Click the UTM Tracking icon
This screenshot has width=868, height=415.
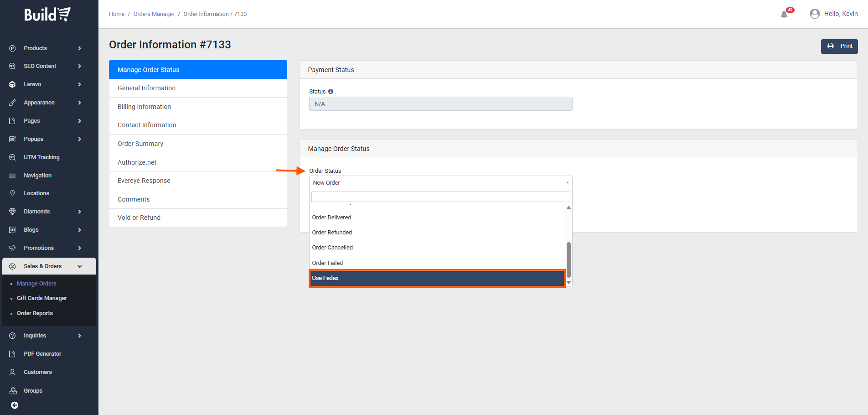[12, 157]
